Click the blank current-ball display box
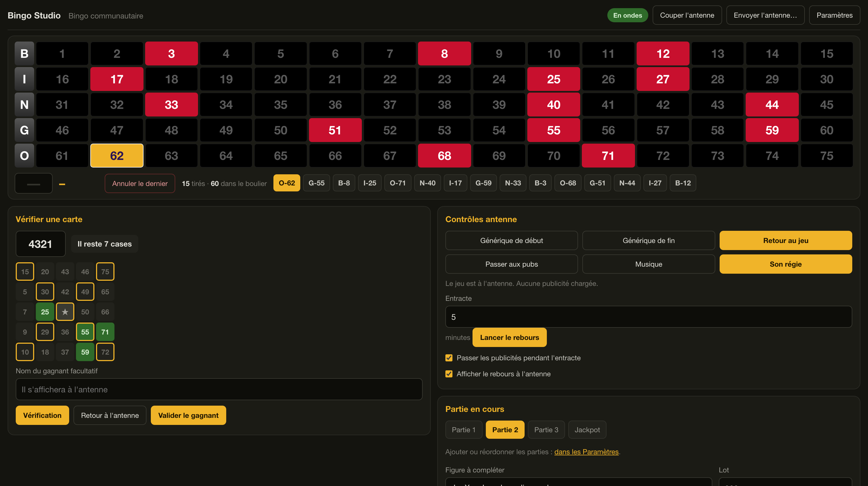The image size is (868, 486). (34, 184)
